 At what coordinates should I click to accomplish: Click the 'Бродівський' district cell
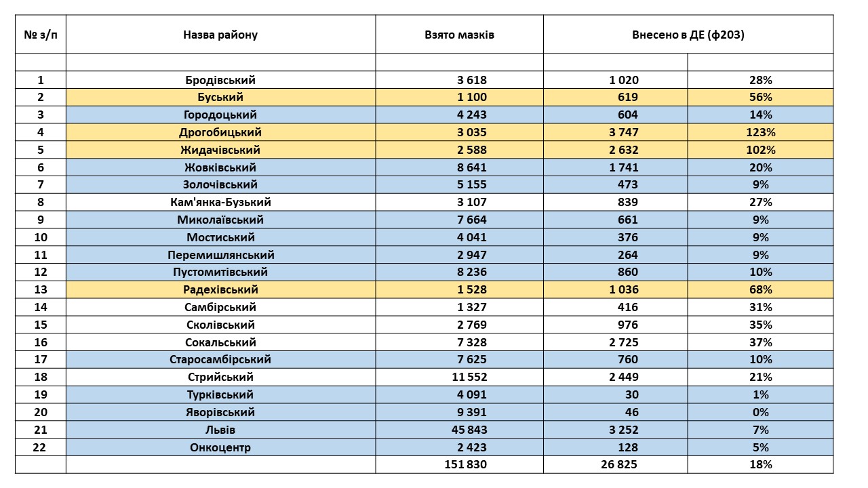[220, 80]
